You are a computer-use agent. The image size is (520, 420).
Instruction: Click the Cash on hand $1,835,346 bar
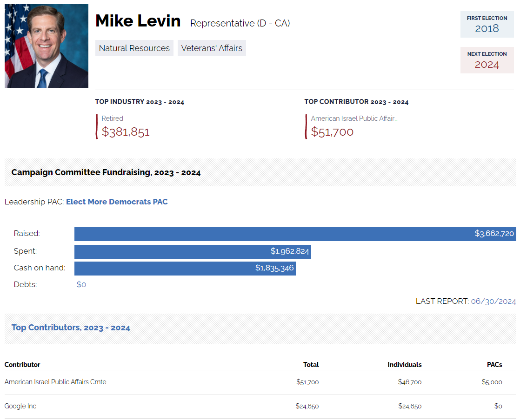(185, 268)
